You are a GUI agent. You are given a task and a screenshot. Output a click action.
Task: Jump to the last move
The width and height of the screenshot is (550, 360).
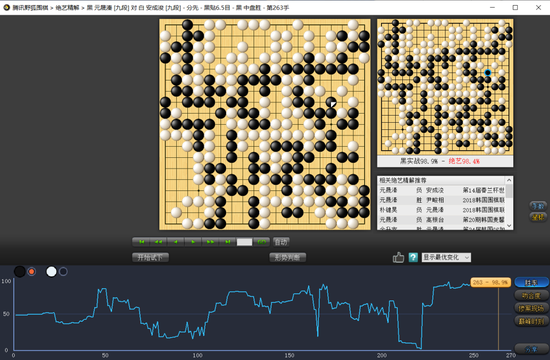pyautogui.click(x=227, y=242)
